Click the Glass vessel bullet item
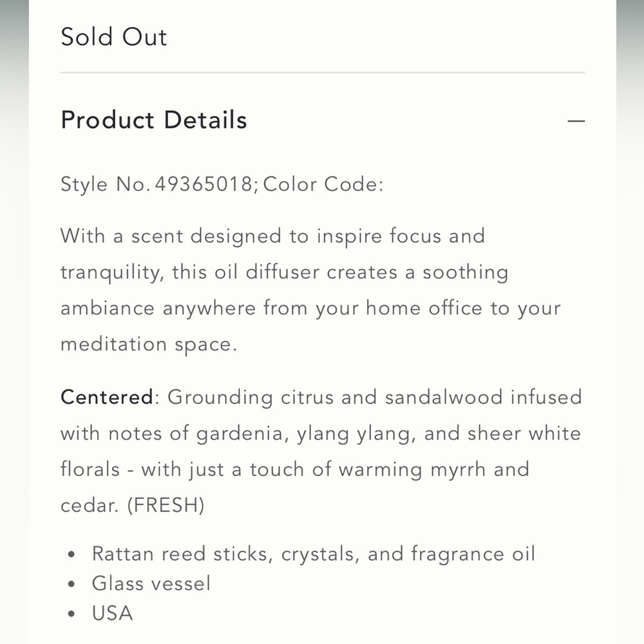The width and height of the screenshot is (644, 644). pos(151,583)
